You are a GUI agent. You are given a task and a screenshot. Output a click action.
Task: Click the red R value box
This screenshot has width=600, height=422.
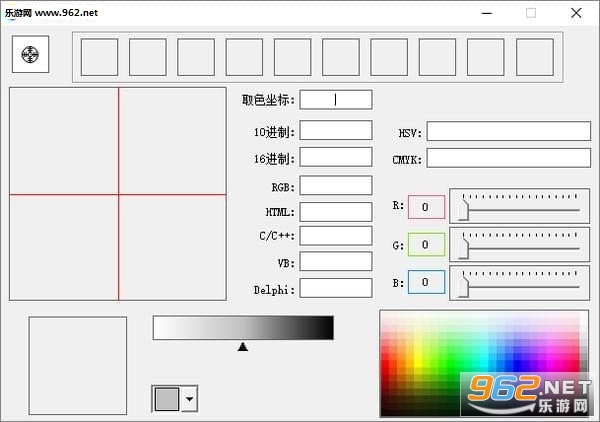tap(426, 207)
